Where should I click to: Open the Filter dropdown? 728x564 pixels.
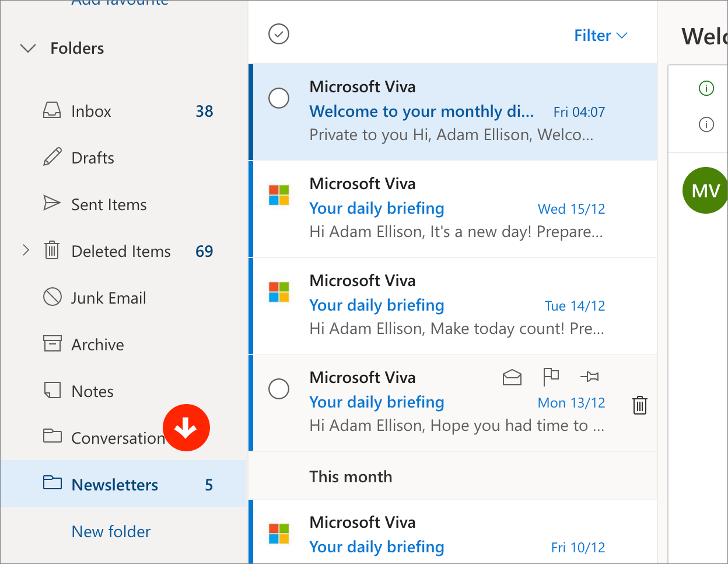pos(601,36)
